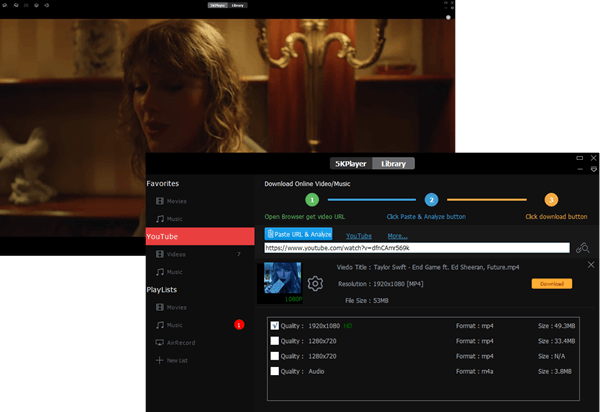Select the YouTube section in sidebar
Viewport: 600px width, 412px height.
pyautogui.click(x=200, y=236)
